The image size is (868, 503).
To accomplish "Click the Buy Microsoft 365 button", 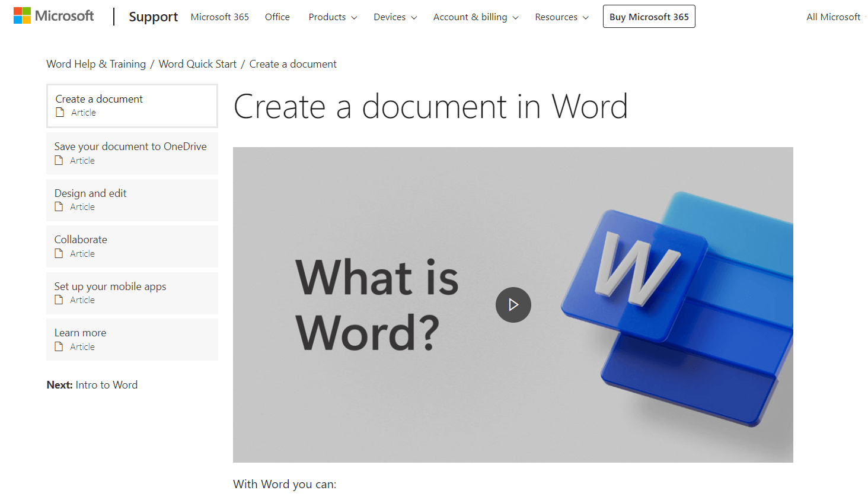I will coord(649,17).
